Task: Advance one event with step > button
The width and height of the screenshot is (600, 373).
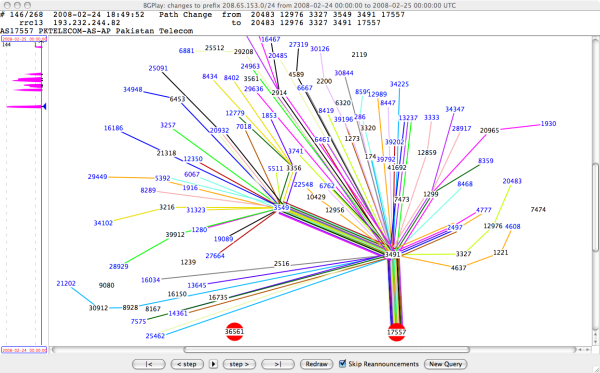Action: click(239, 364)
